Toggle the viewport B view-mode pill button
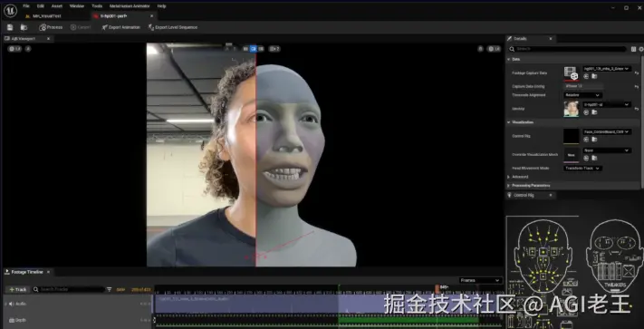This screenshot has width=644, height=329. (494, 48)
